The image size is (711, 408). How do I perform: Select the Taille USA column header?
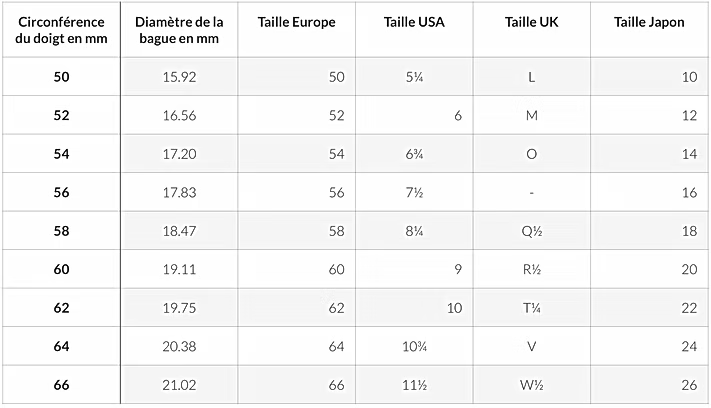click(x=414, y=22)
